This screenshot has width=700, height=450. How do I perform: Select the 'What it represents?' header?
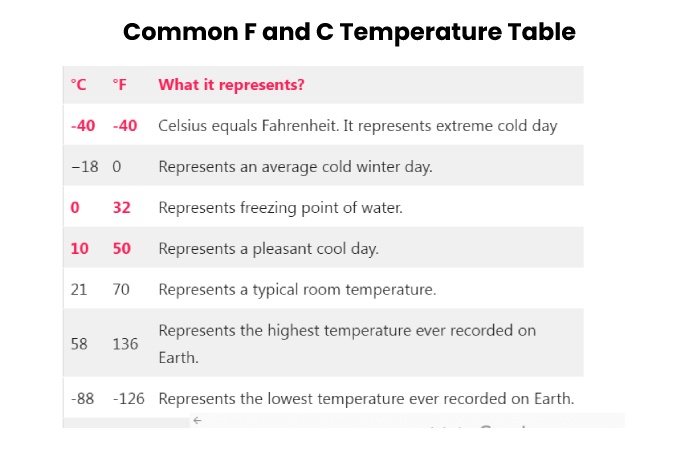(231, 85)
